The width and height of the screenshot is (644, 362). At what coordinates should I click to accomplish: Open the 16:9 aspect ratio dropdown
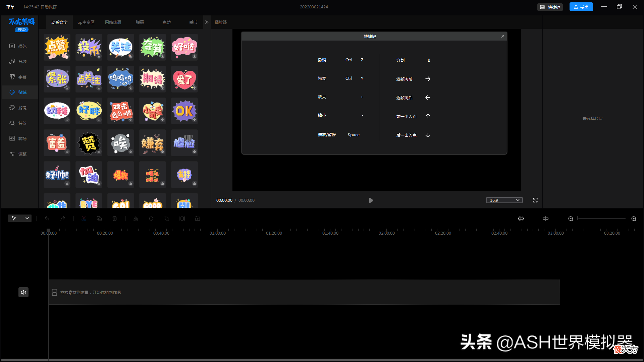tap(504, 200)
